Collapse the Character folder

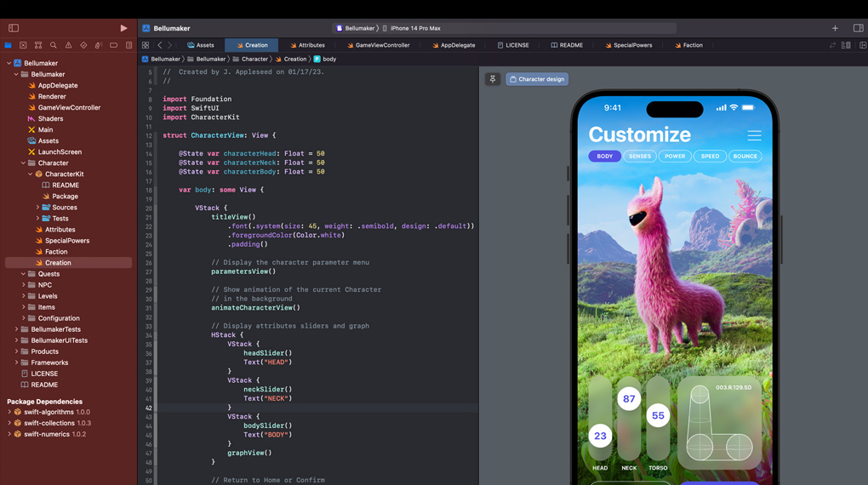pyautogui.click(x=23, y=163)
